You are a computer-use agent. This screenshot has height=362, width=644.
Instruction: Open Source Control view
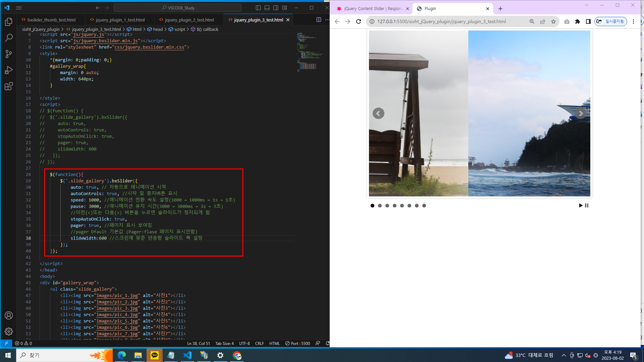[9, 54]
